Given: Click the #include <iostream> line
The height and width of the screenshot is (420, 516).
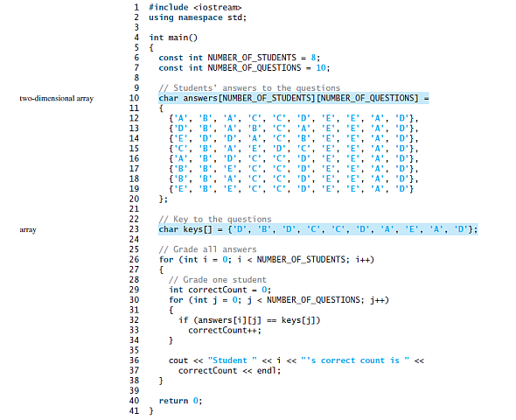Looking at the screenshot, I should [195, 7].
